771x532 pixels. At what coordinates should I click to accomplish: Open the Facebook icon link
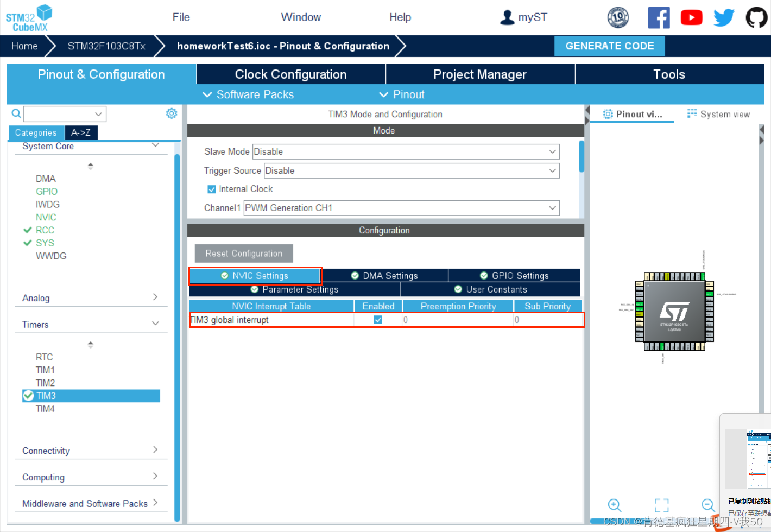tap(659, 17)
